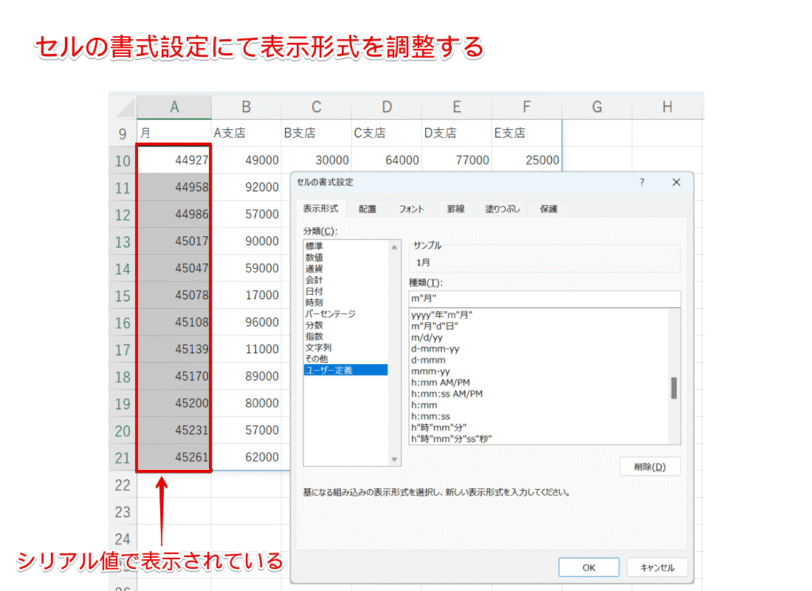812x591 pixels.
Task: Click the キャンセル button
Action: [x=657, y=567]
